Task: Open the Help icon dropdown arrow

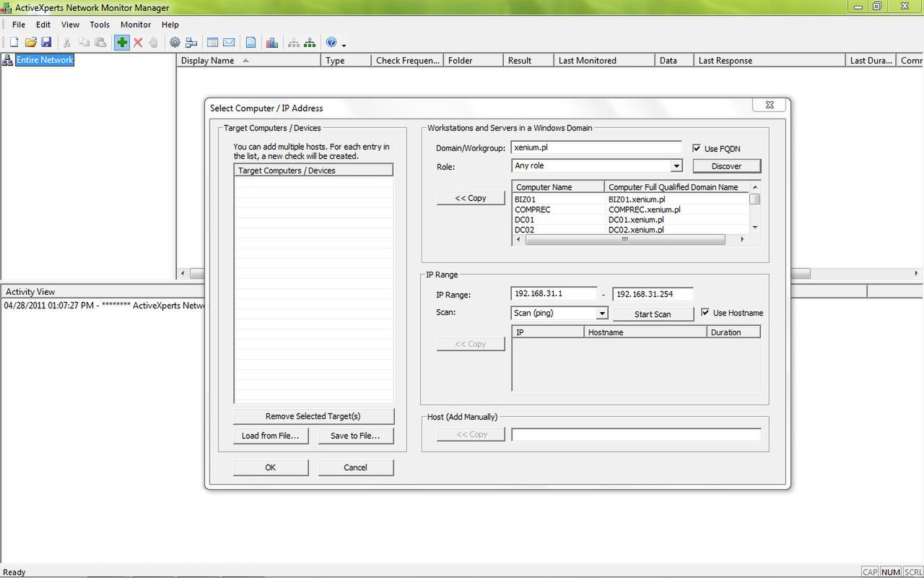Action: pyautogui.click(x=344, y=45)
